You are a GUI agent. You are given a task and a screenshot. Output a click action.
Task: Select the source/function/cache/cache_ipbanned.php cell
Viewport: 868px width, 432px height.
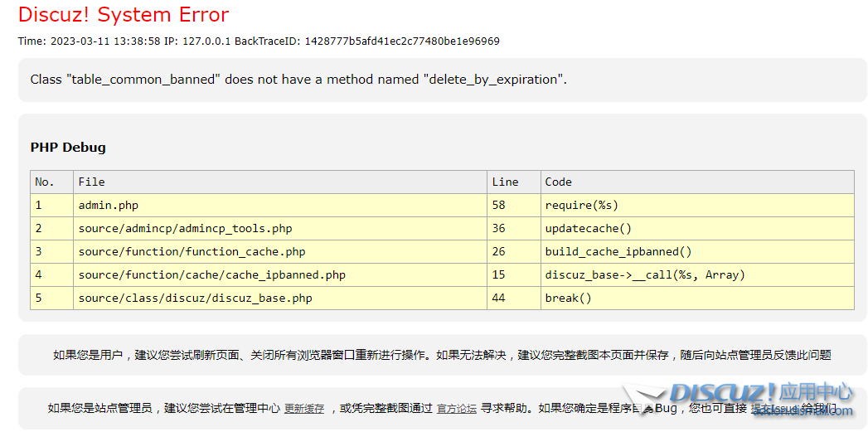280,274
